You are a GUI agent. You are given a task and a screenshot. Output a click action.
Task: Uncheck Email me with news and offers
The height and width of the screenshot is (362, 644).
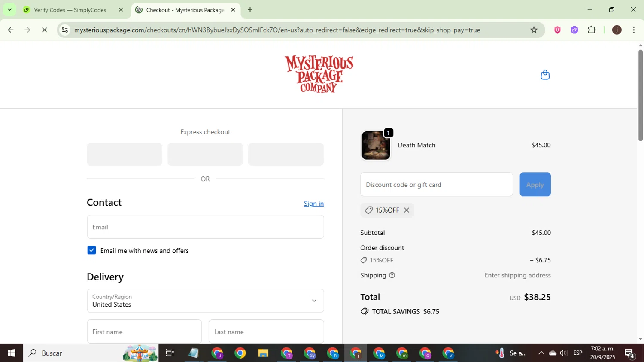pyautogui.click(x=91, y=250)
